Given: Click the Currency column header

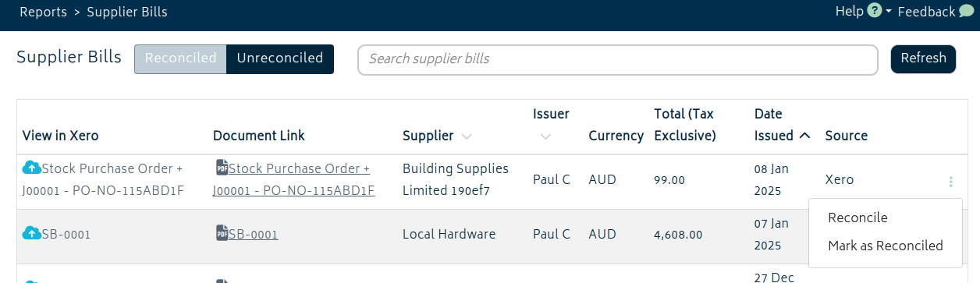Looking at the screenshot, I should pyautogui.click(x=616, y=136).
